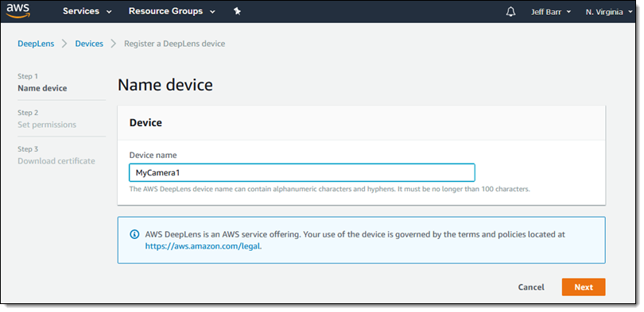The image size is (644, 312).
Task: Click the Register a DeepLens device breadcrumb
Action: [x=175, y=44]
